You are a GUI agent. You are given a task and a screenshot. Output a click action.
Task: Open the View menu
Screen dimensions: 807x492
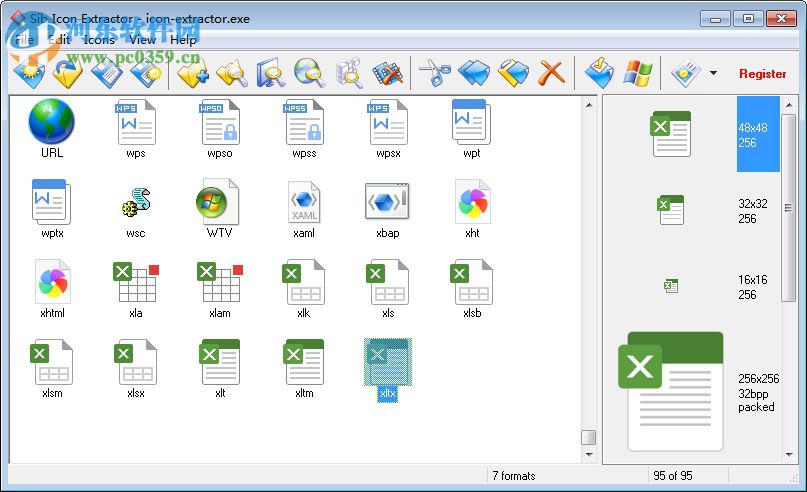[x=142, y=40]
